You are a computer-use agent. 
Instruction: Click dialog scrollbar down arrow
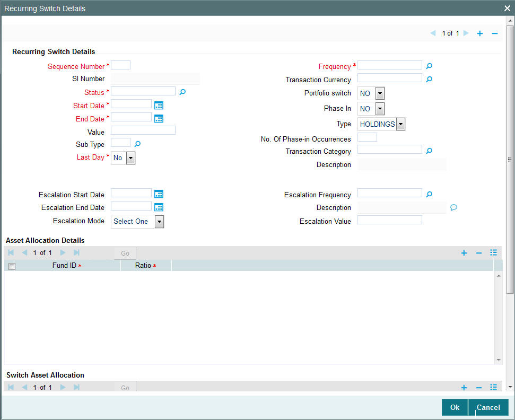click(510, 387)
